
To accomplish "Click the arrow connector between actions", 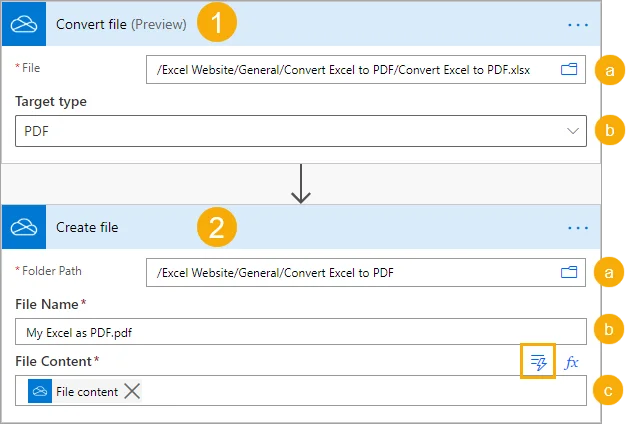I will pos(301,184).
